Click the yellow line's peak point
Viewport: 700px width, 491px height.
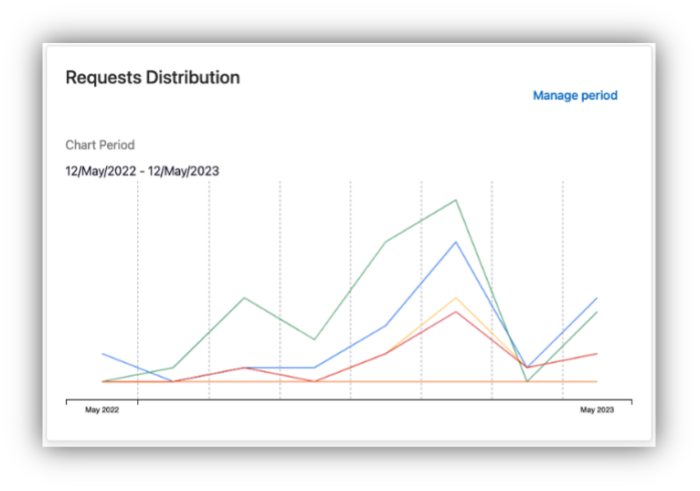tap(456, 298)
